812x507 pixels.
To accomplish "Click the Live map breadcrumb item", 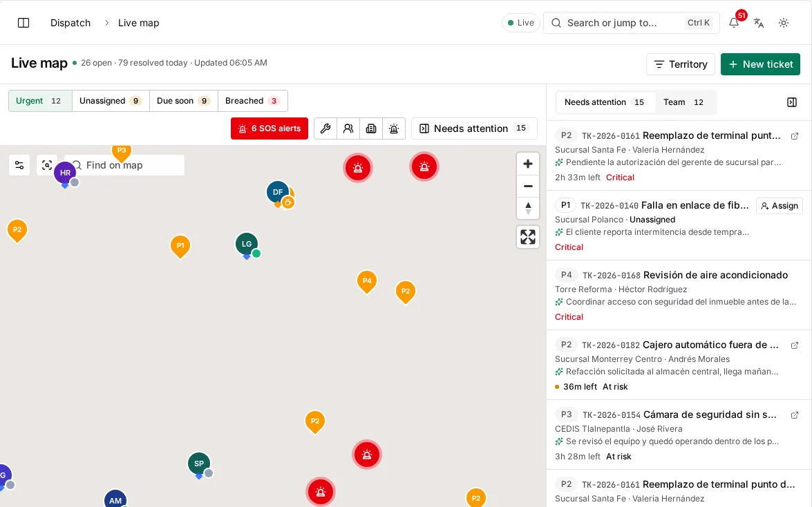I will [139, 23].
